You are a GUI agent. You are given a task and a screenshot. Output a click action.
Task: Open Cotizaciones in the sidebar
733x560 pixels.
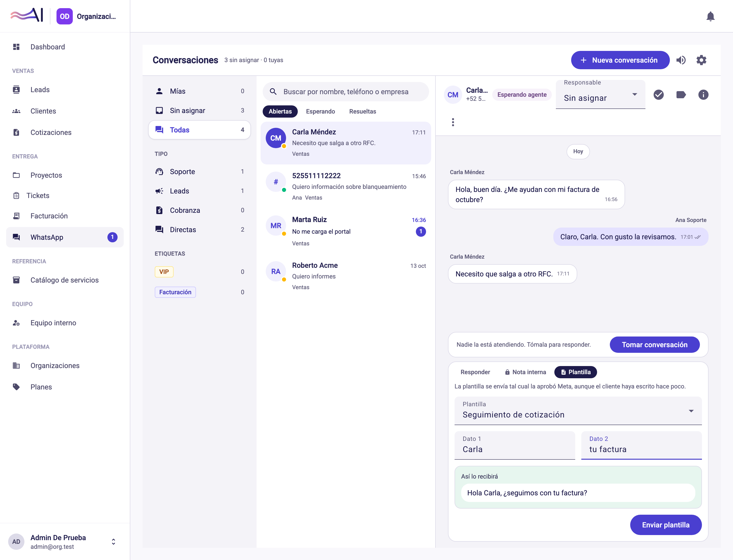[65, 132]
